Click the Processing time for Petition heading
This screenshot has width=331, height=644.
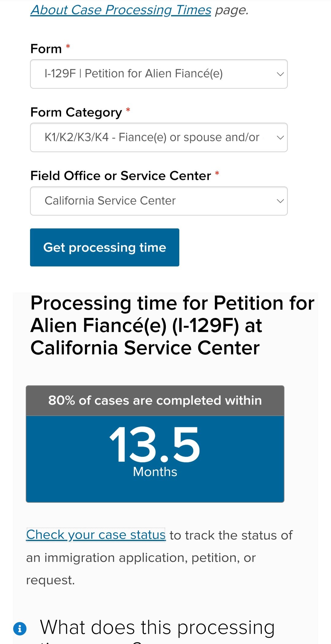[x=173, y=326]
